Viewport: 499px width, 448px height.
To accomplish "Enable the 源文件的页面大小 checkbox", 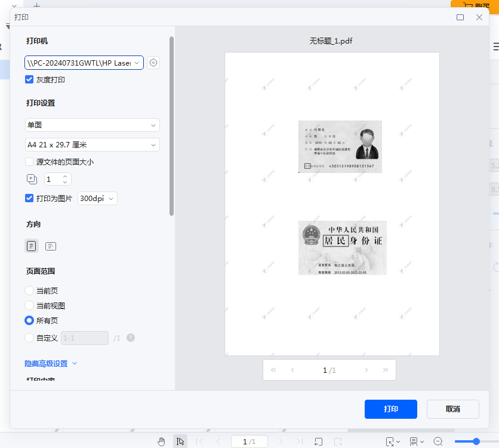I will click(29, 161).
